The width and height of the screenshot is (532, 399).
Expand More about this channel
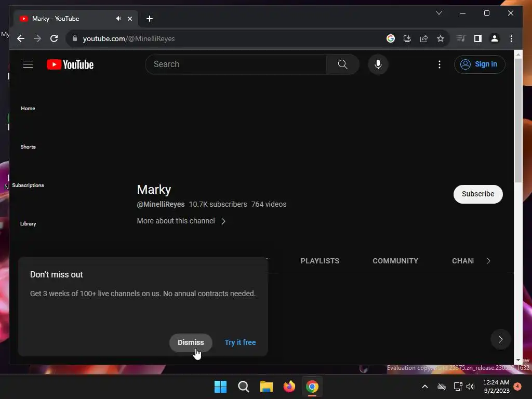[x=181, y=221]
